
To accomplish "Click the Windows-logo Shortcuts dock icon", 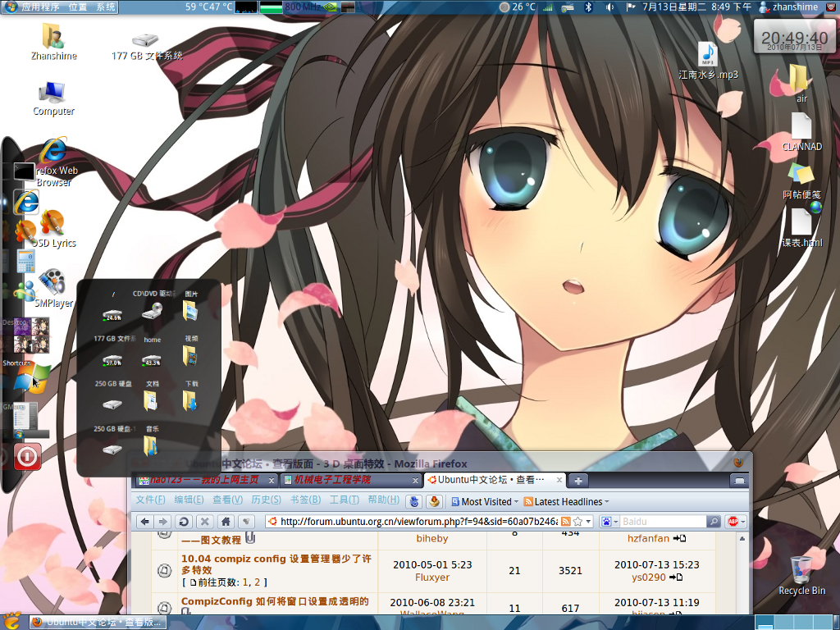I will click(x=31, y=378).
